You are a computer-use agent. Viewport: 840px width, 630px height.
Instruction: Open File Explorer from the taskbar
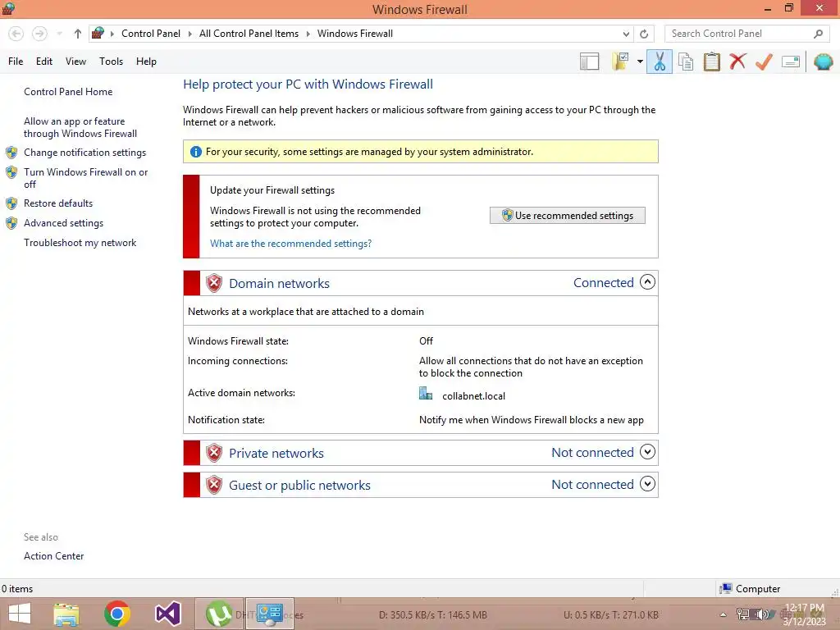[x=66, y=614]
